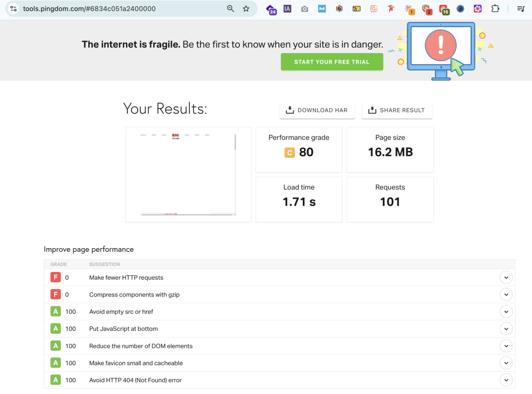Click the DOWNLOAD HAR button label
Screen dimensions: 532x394
(322, 110)
